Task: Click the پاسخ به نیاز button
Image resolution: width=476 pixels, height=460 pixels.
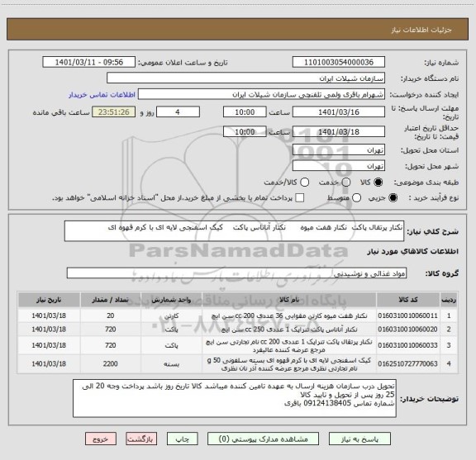Action: pos(359,439)
